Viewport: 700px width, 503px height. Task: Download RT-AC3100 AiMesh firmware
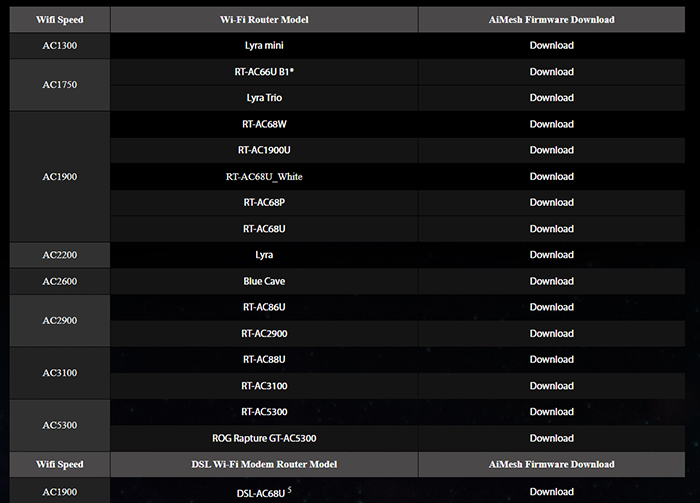pos(551,385)
